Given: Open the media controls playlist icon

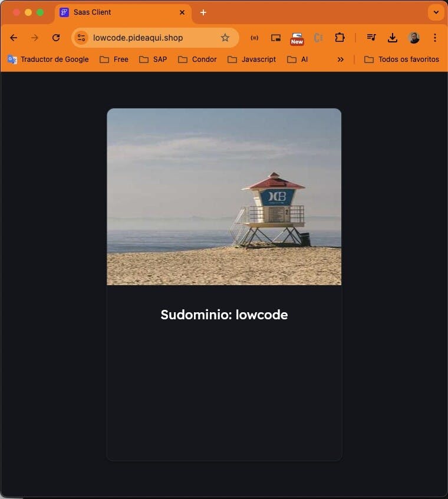Looking at the screenshot, I should (x=371, y=38).
